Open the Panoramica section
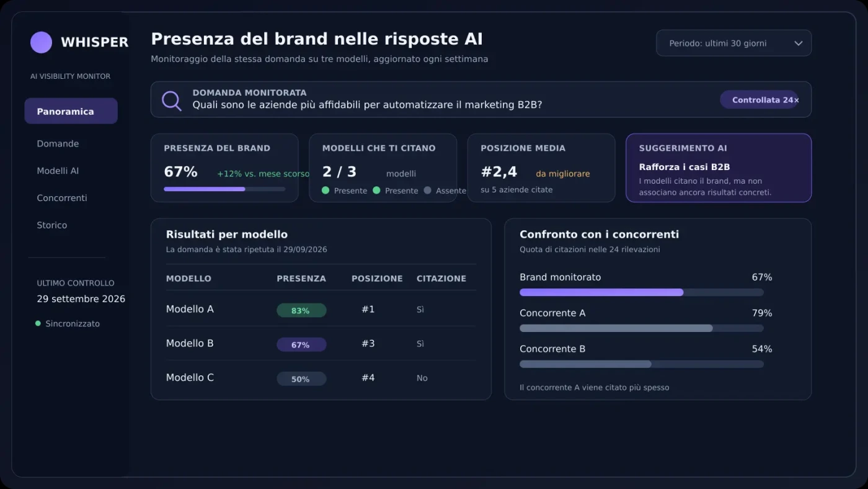868x489 pixels. click(x=71, y=111)
